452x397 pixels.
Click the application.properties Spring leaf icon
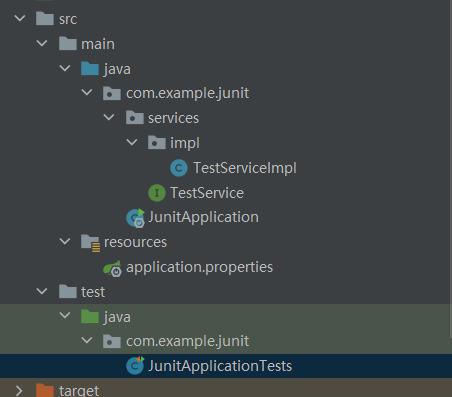[x=113, y=268]
